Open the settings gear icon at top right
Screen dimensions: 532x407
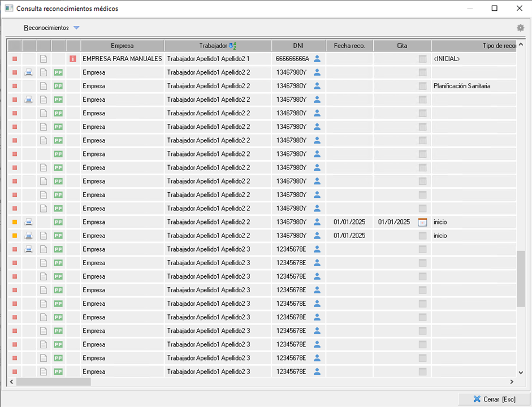pyautogui.click(x=520, y=28)
